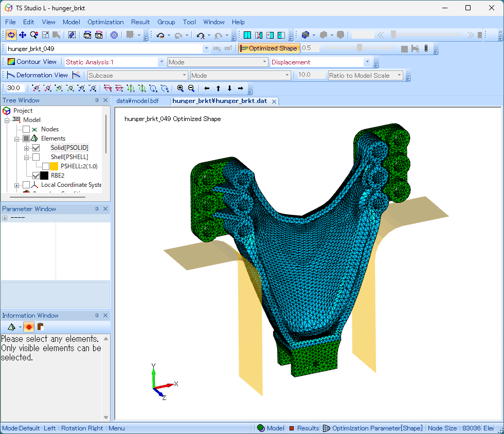Click the yellow PSHELL:2 color swatch
The image size is (504, 434).
point(54,166)
